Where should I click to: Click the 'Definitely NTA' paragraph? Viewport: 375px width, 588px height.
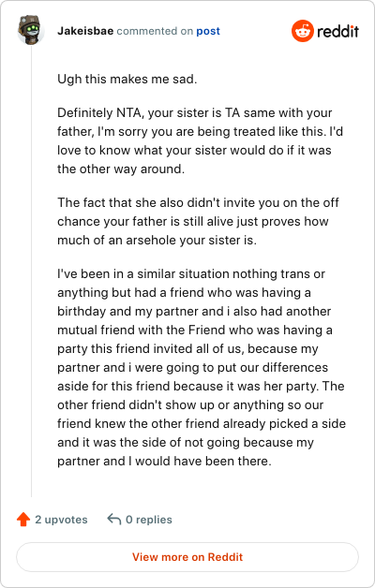200,140
